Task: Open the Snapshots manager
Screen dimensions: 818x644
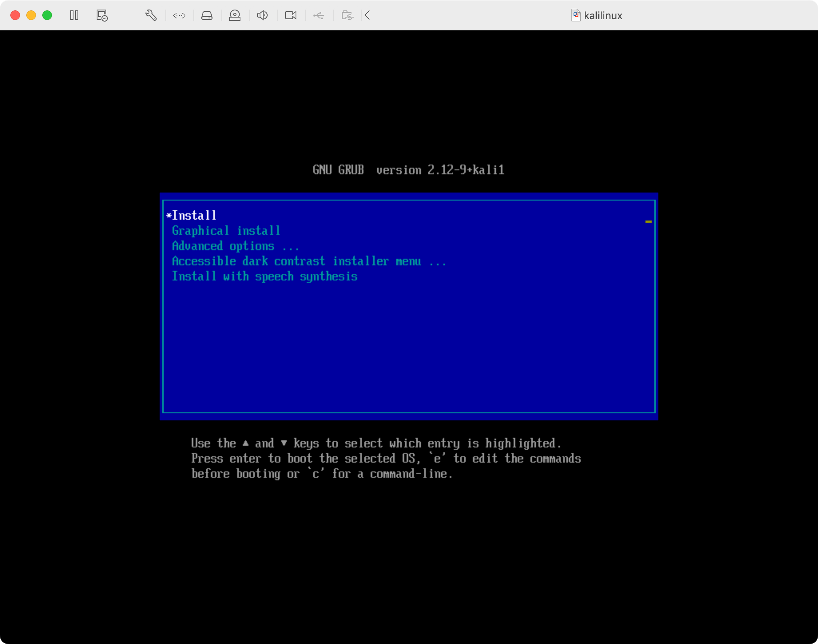Action: click(x=101, y=15)
